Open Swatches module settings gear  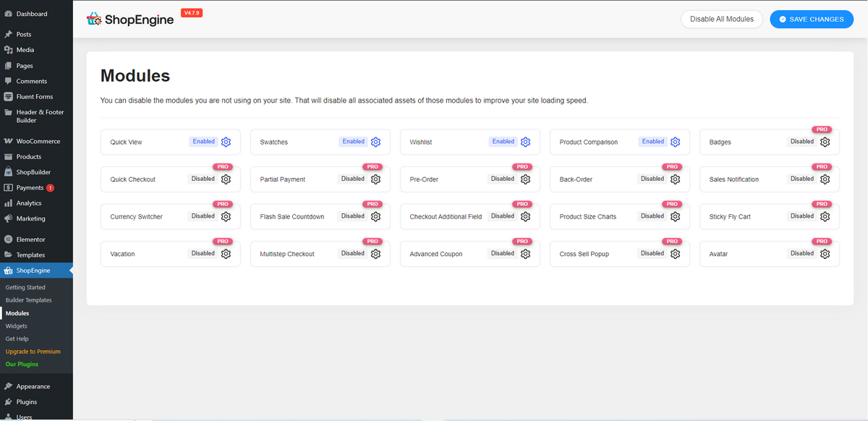375,142
